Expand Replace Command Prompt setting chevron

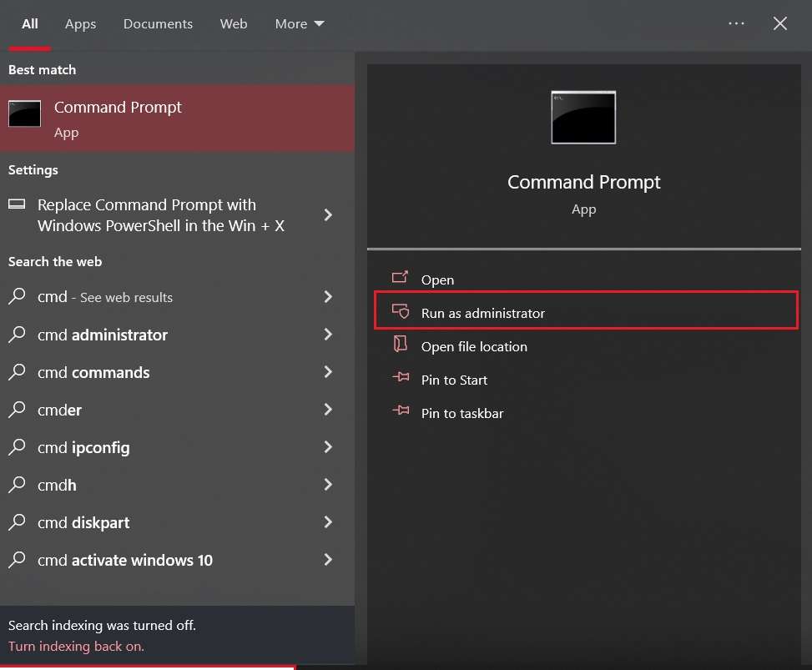click(328, 215)
